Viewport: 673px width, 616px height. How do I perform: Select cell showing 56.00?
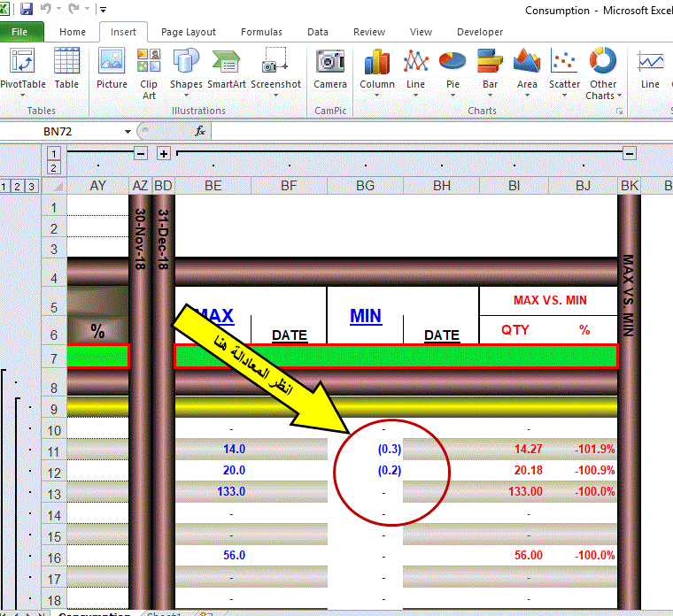coord(514,555)
